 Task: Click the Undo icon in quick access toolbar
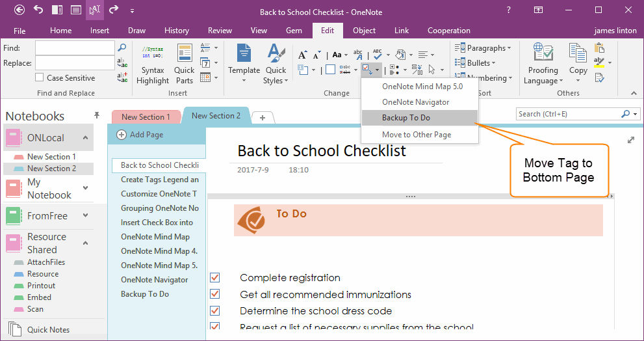click(38, 10)
